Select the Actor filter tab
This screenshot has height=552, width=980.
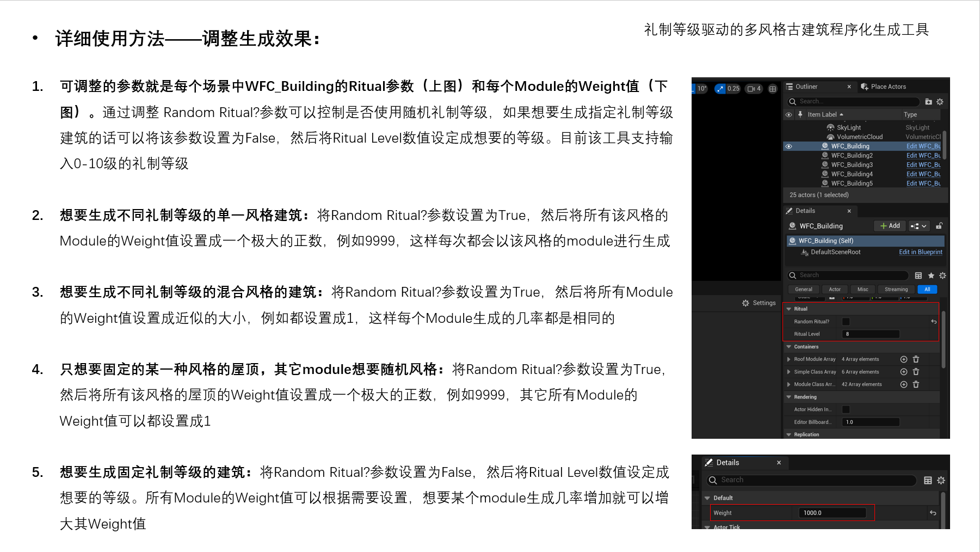835,290
